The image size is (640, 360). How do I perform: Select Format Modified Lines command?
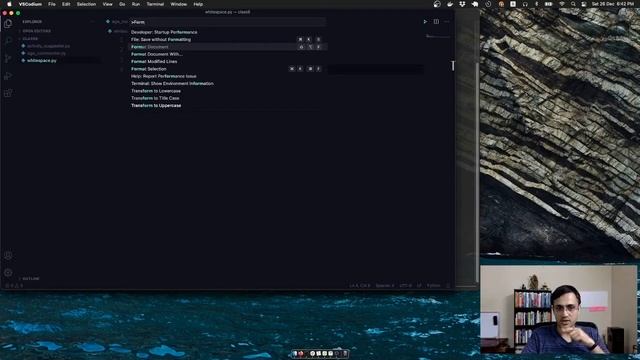coord(228,62)
